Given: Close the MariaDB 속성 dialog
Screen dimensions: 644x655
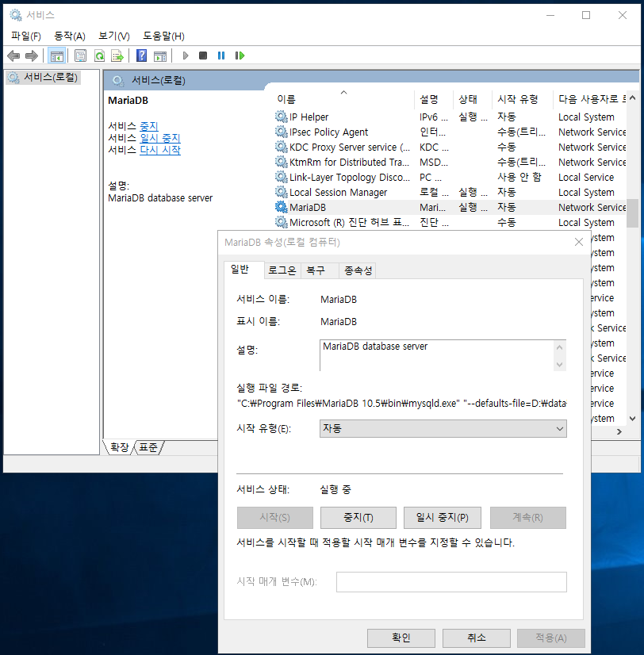Looking at the screenshot, I should coord(578,242).
